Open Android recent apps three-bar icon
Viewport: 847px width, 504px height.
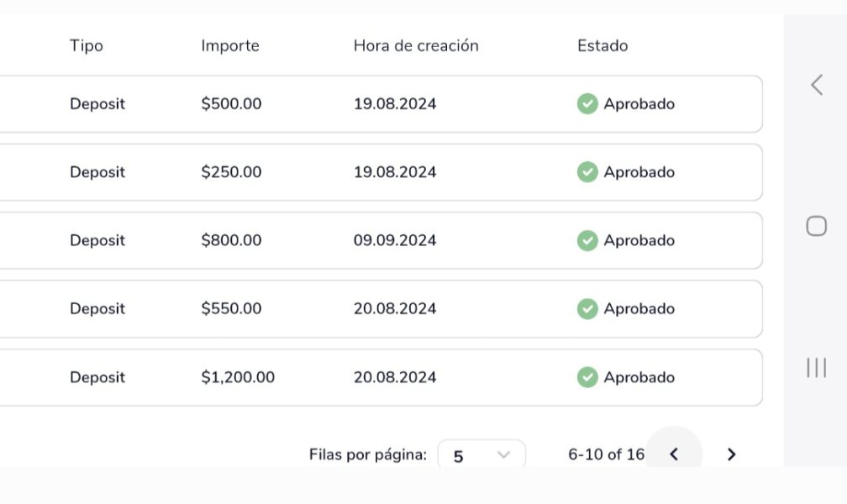click(x=816, y=367)
